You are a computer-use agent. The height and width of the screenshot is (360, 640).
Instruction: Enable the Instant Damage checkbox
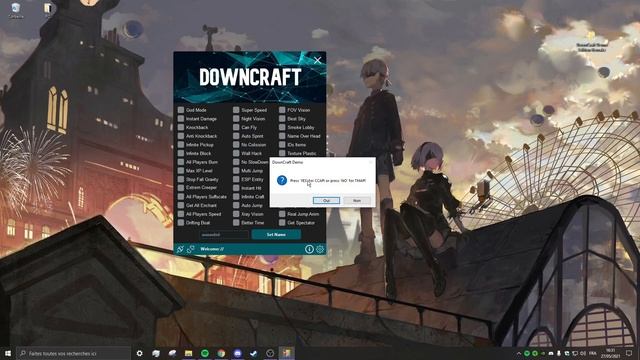point(181,118)
